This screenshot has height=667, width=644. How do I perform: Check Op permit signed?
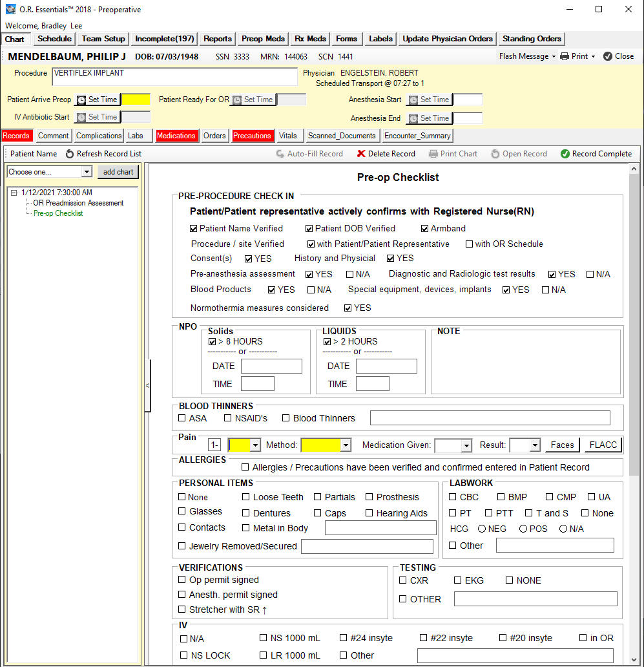[x=182, y=579]
